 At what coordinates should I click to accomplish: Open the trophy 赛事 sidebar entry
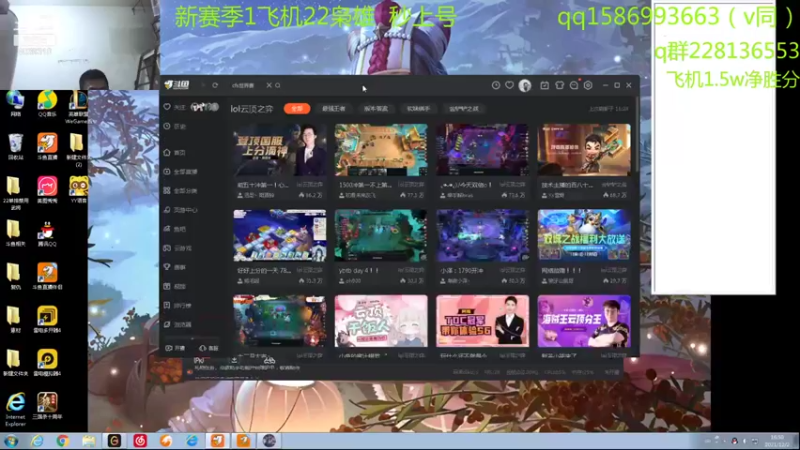175,267
